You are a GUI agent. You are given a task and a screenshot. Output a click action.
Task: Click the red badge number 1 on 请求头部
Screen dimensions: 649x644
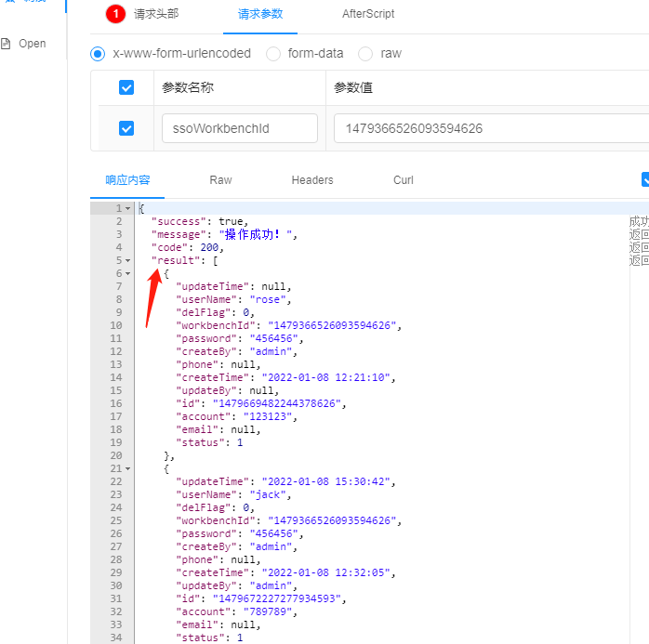[115, 14]
